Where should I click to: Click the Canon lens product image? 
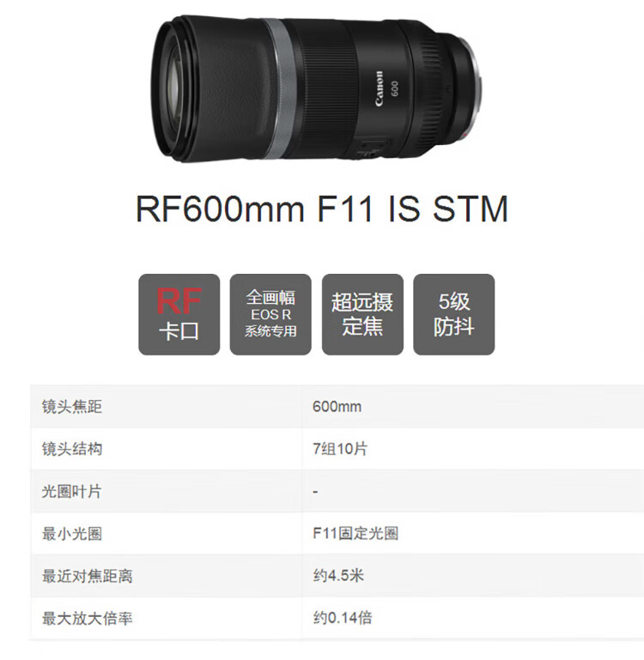[317, 88]
